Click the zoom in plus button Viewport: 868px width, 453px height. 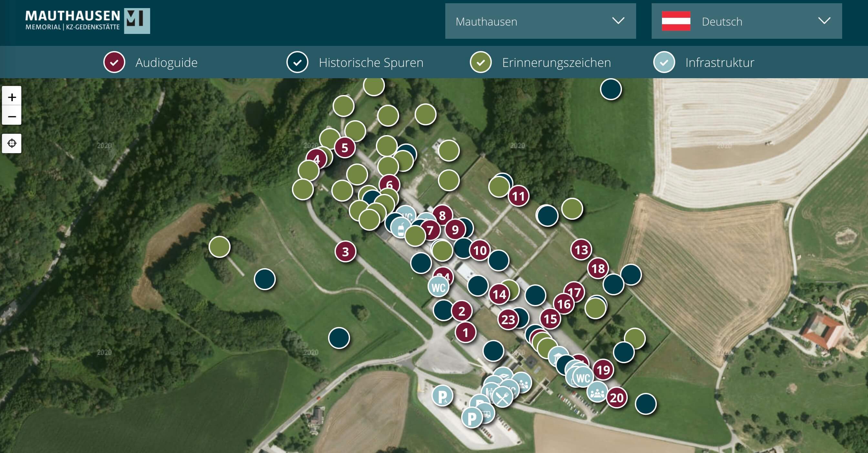click(12, 97)
